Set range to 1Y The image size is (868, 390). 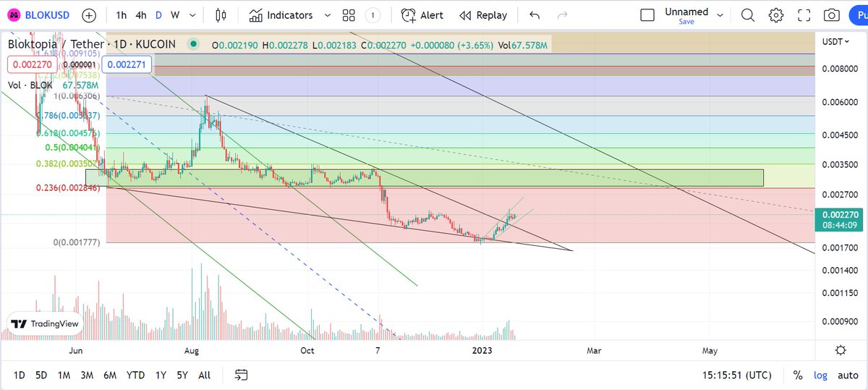[161, 375]
